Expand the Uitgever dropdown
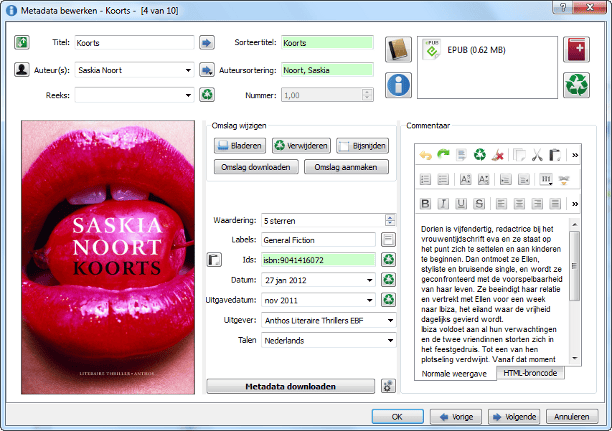 pos(390,320)
